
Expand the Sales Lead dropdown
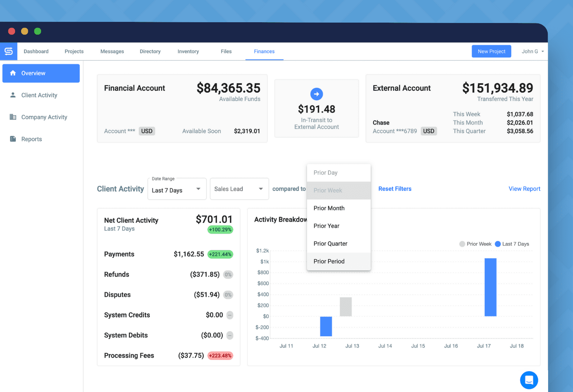click(239, 189)
